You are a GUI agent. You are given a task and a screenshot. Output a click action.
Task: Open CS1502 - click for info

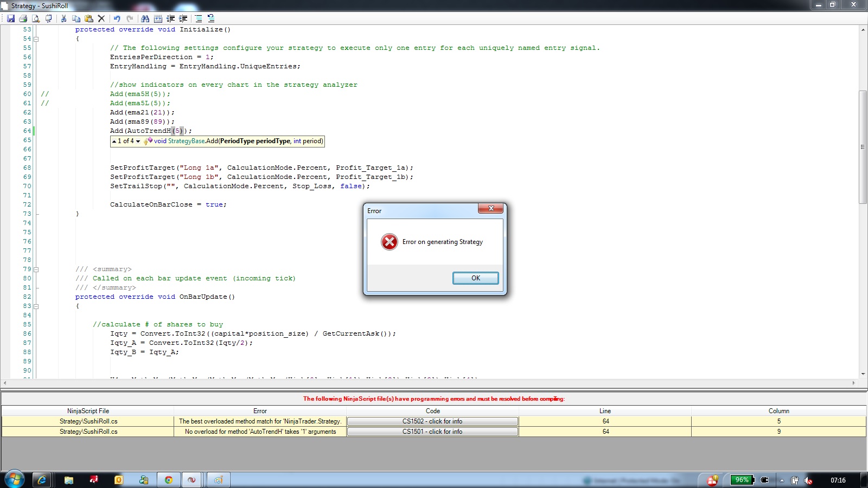click(432, 421)
